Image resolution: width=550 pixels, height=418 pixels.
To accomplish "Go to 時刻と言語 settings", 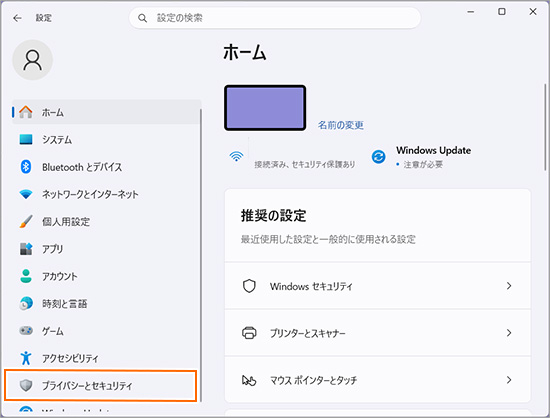I will [107, 303].
